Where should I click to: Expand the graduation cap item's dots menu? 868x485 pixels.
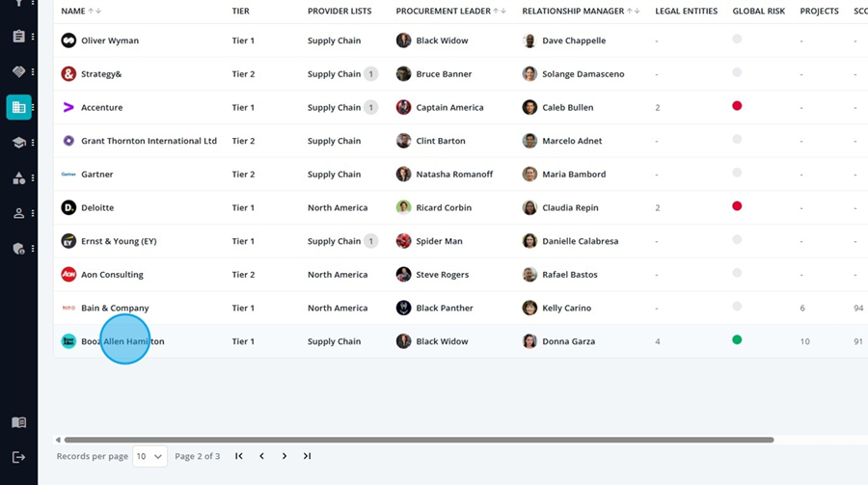click(x=33, y=143)
